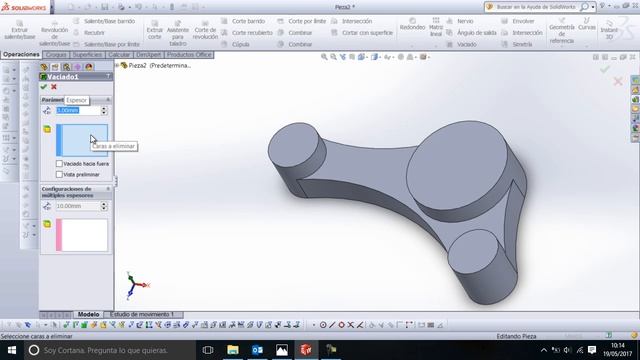Click Envolver wrap tool

pyautogui.click(x=518, y=21)
